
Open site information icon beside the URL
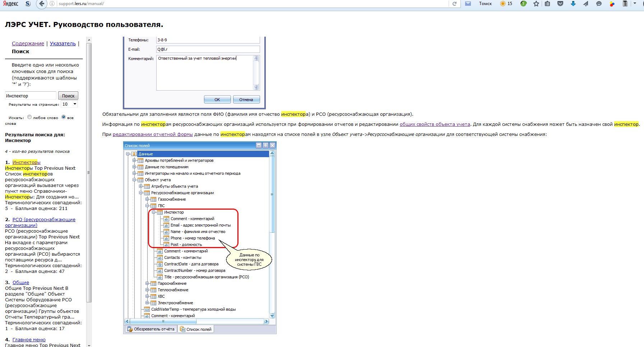(52, 4)
